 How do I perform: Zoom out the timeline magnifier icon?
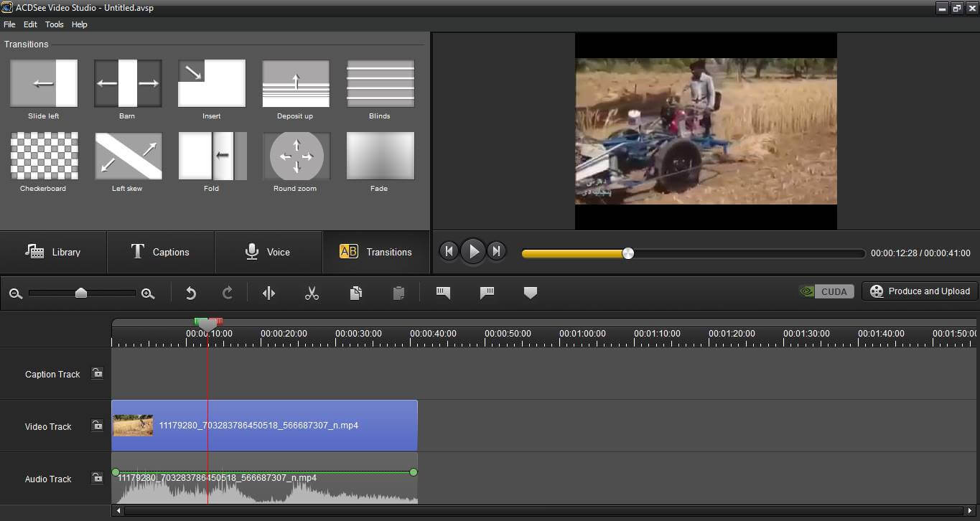pyautogui.click(x=15, y=294)
